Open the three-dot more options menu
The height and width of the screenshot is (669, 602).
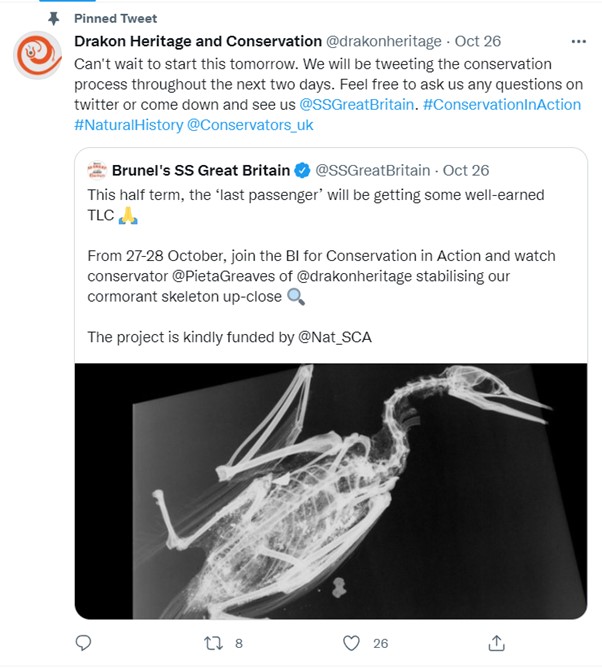point(578,42)
